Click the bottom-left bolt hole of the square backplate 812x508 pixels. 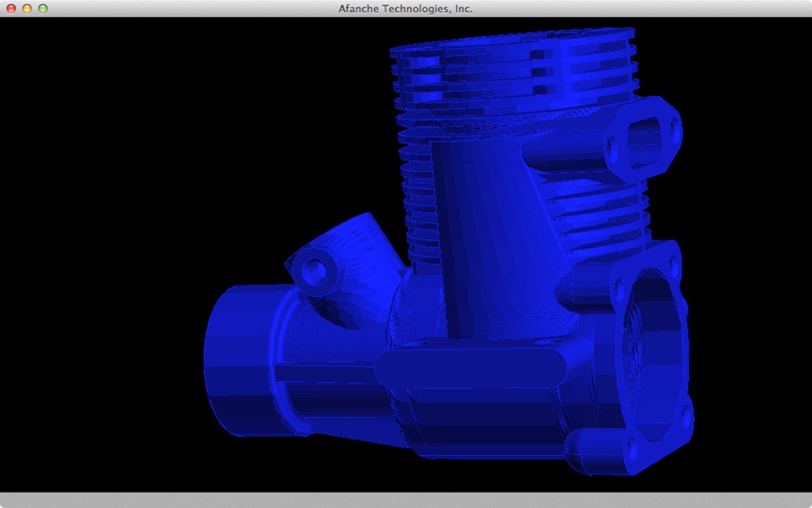633,446
